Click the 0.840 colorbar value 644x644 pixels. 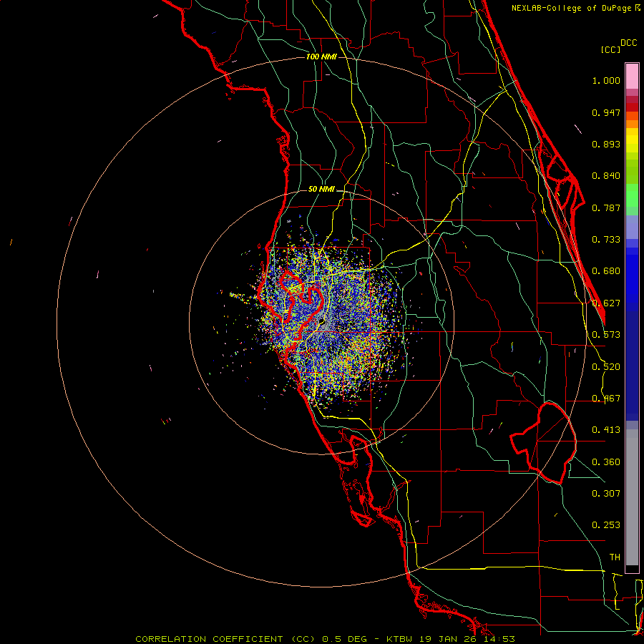[x=606, y=176]
